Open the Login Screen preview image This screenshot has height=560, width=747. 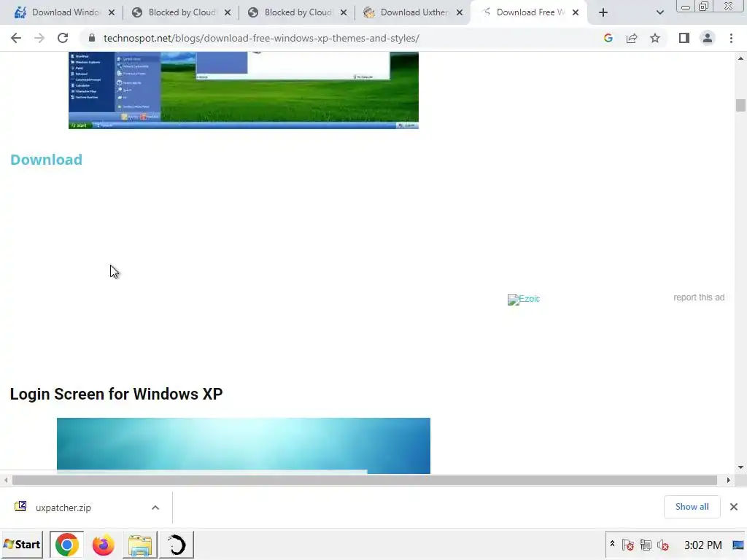pyautogui.click(x=244, y=446)
